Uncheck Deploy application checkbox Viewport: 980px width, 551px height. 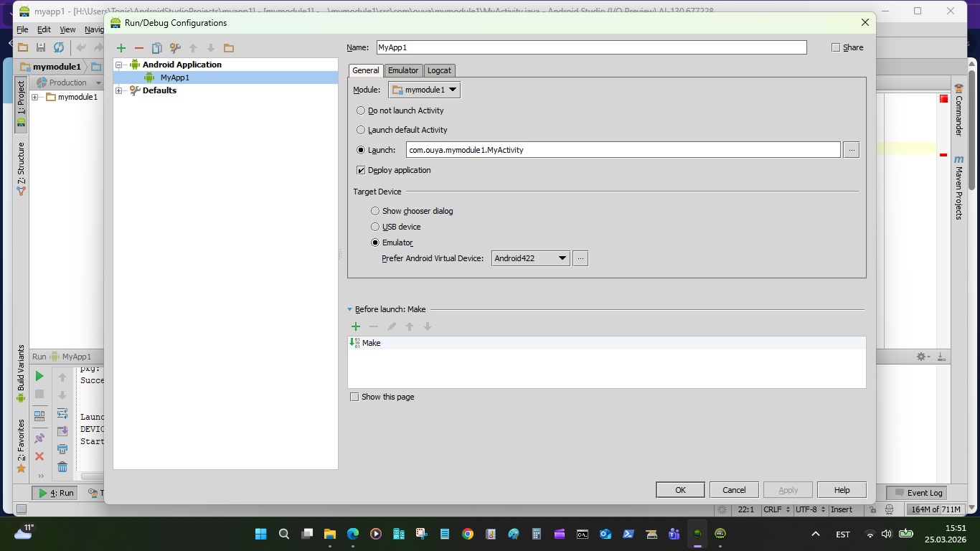pos(362,170)
